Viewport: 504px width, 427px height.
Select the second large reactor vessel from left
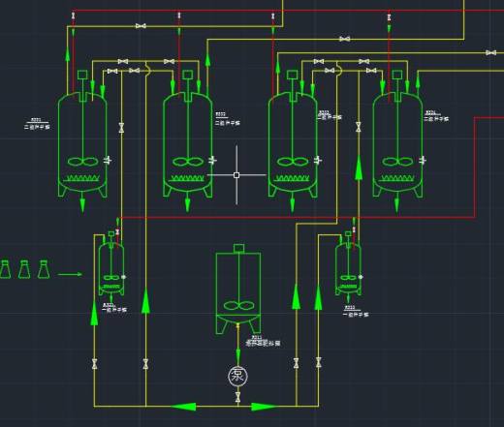pos(188,144)
